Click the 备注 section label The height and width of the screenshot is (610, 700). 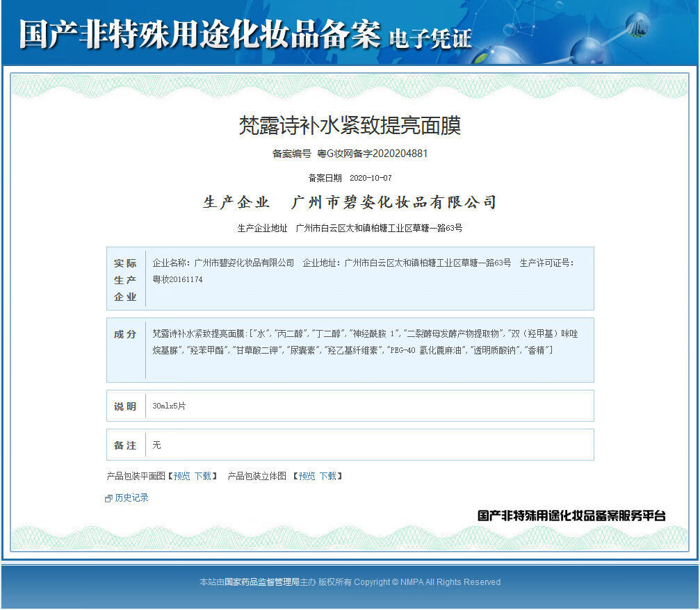point(125,445)
